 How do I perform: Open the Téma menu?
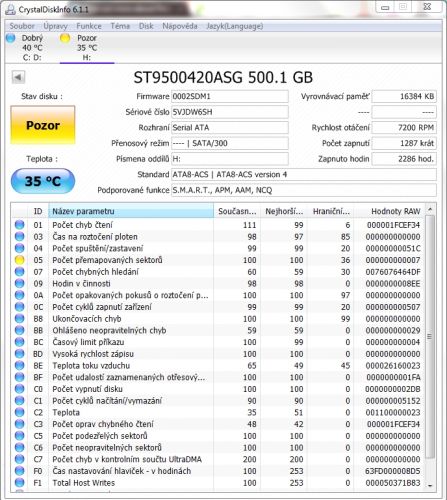click(x=120, y=26)
